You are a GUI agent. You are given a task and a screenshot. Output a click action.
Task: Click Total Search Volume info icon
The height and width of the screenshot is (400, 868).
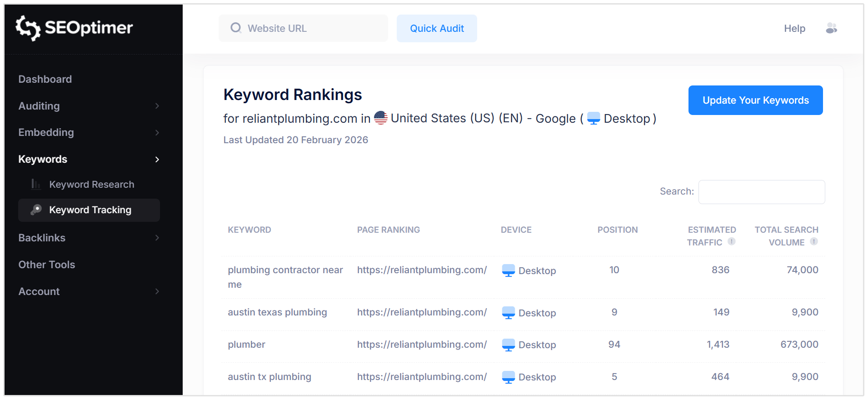(813, 242)
